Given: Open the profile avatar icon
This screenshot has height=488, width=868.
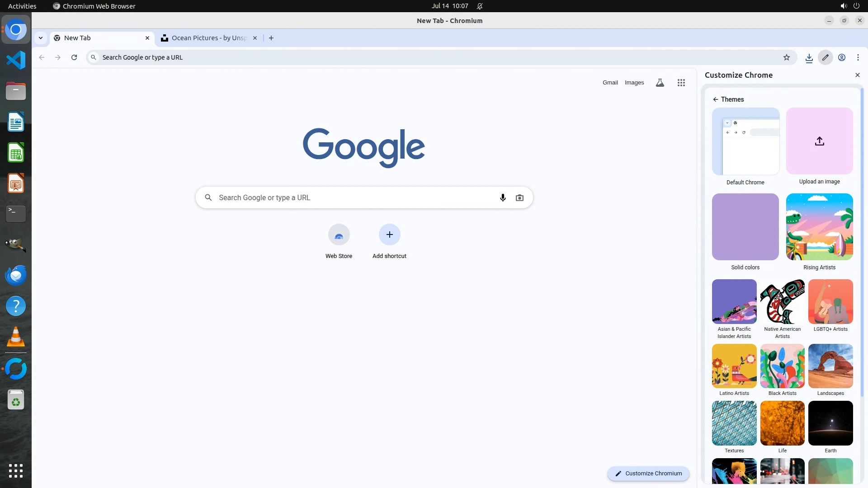Looking at the screenshot, I should [841, 57].
